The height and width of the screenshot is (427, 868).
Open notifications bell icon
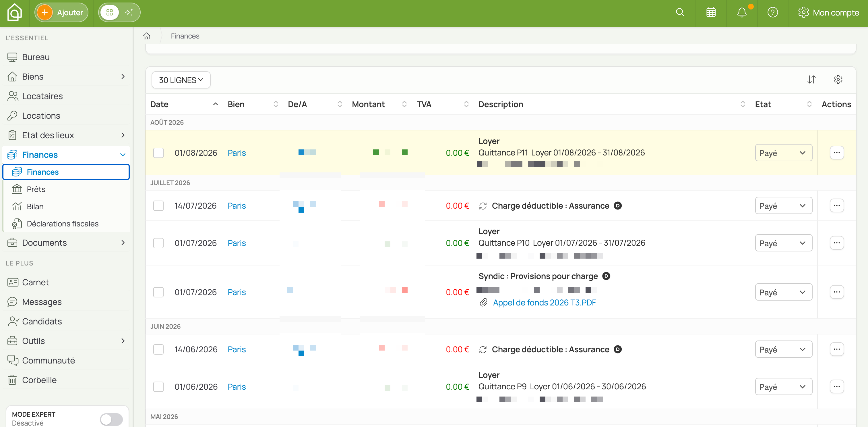(x=742, y=12)
